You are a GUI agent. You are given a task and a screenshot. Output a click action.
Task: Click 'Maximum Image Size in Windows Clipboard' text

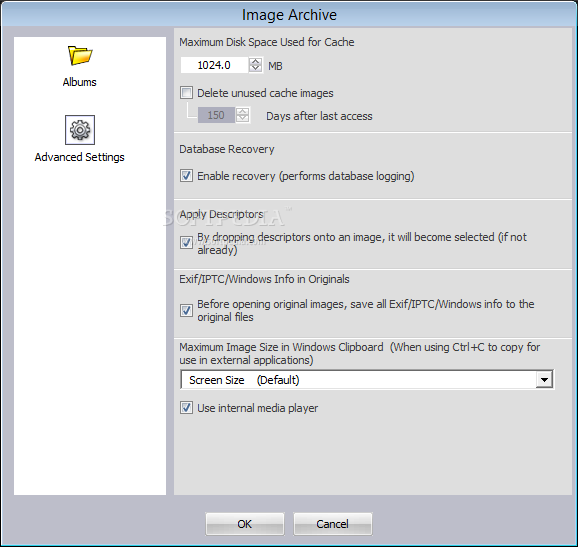pos(281,347)
